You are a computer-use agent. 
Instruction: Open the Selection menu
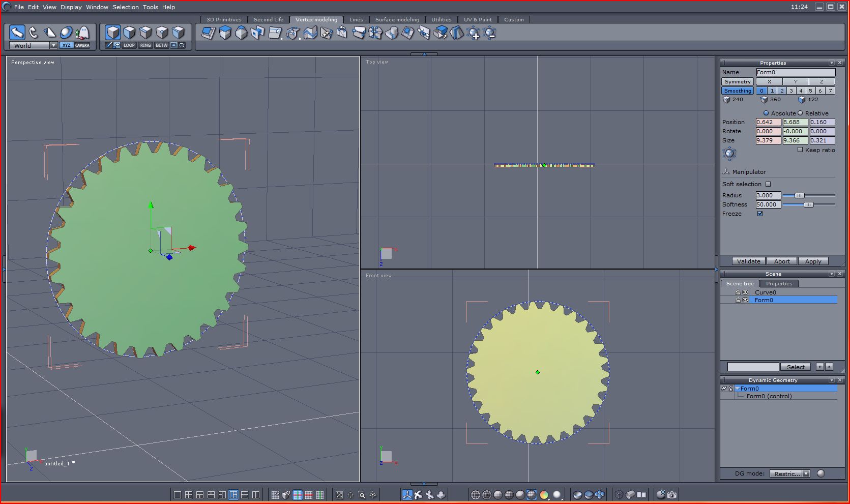click(x=125, y=7)
